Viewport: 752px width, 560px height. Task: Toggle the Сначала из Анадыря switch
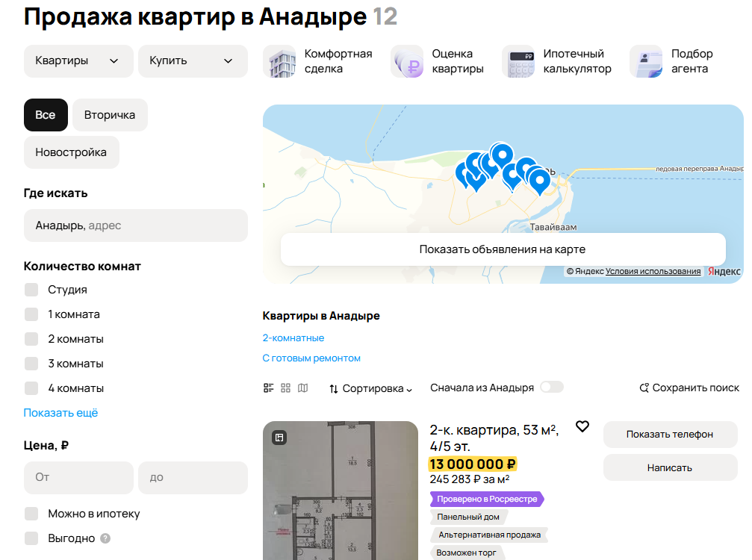point(551,387)
